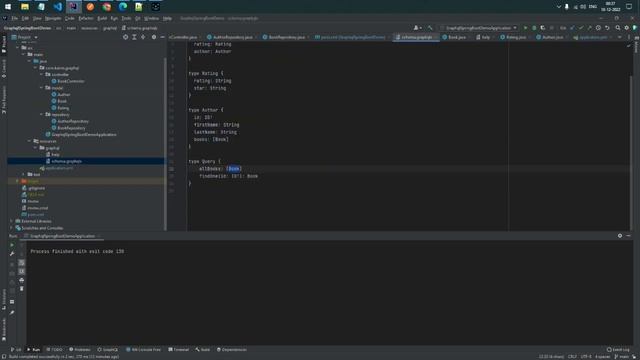Open IDE settings gear in top toolbar
The height and width of the screenshot is (360, 640).
tap(627, 28)
